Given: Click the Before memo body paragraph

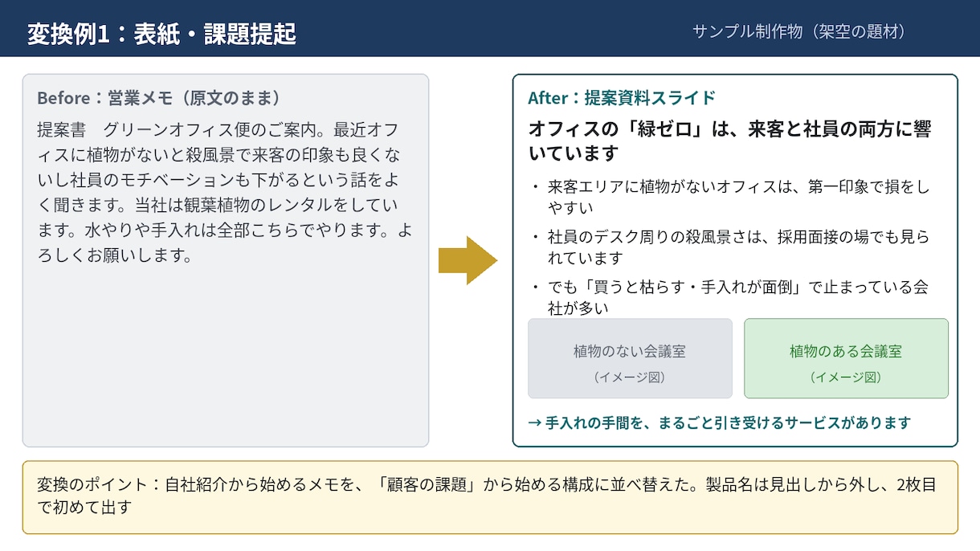Looking at the screenshot, I should click(x=225, y=193).
